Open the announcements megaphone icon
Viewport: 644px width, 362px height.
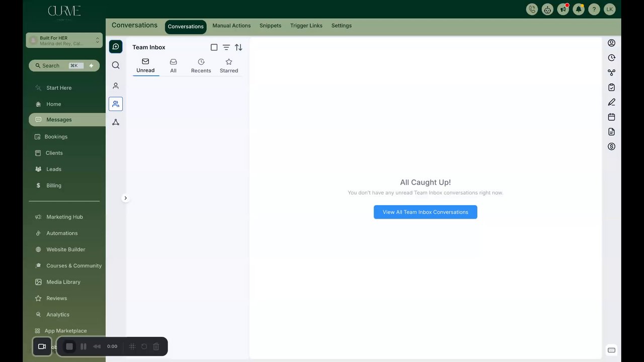pyautogui.click(x=563, y=9)
